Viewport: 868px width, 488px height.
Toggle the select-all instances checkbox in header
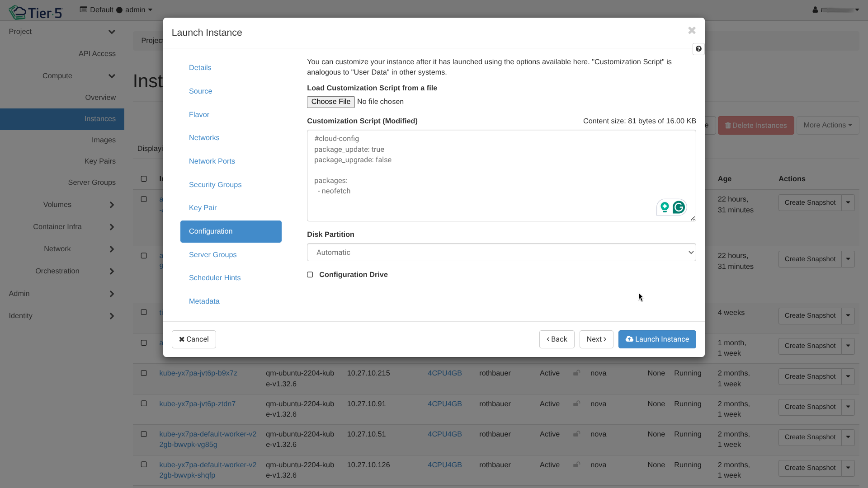point(144,179)
